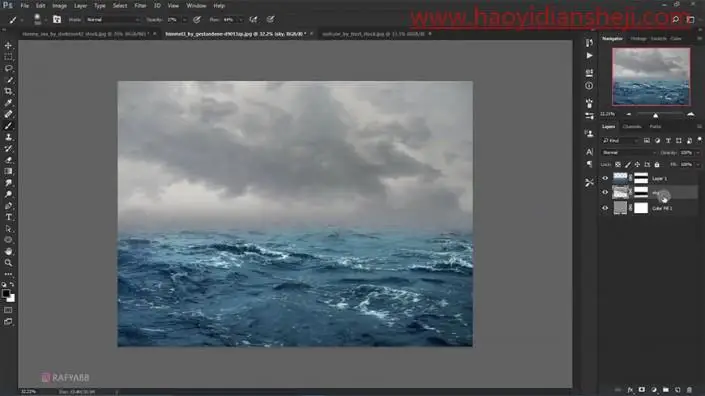
Task: Open the Brush Preset picker dropdown
Action: tap(45, 20)
